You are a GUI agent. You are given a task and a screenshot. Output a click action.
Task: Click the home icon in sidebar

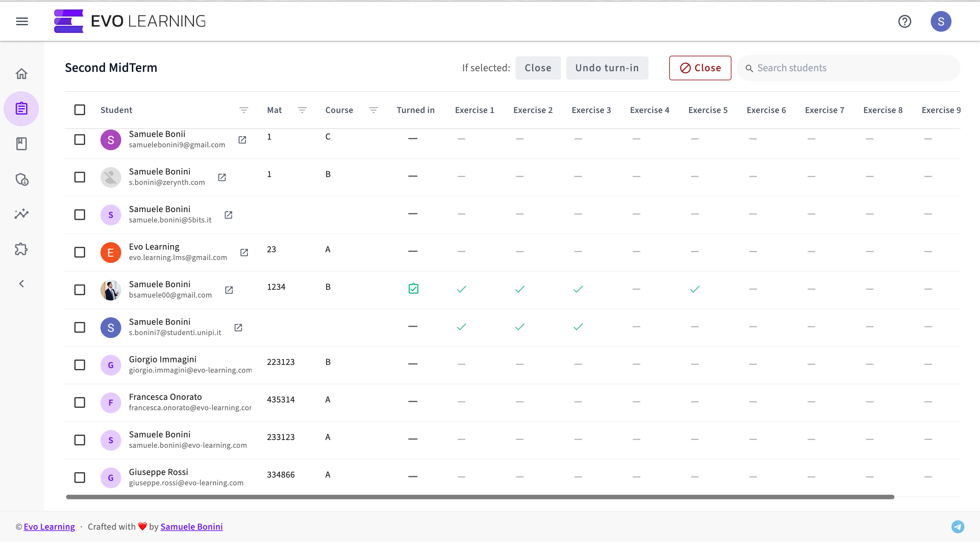pos(22,74)
